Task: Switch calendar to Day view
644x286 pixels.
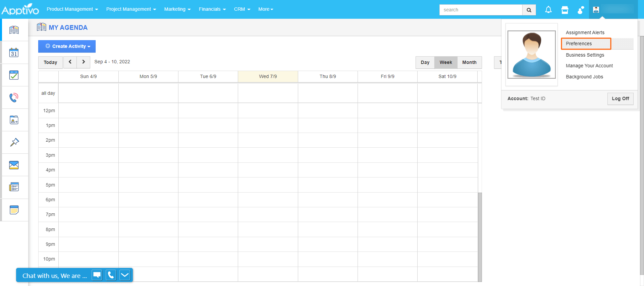Action: pyautogui.click(x=425, y=62)
